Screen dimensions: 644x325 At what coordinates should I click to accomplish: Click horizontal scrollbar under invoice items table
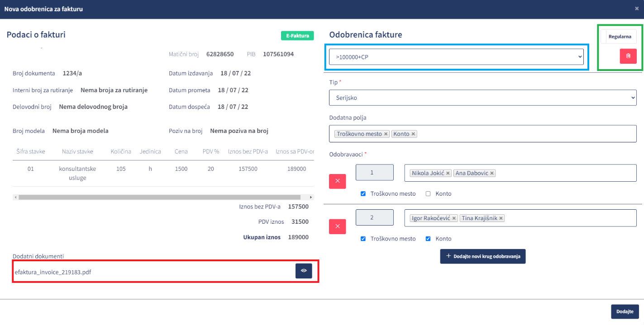[159, 198]
